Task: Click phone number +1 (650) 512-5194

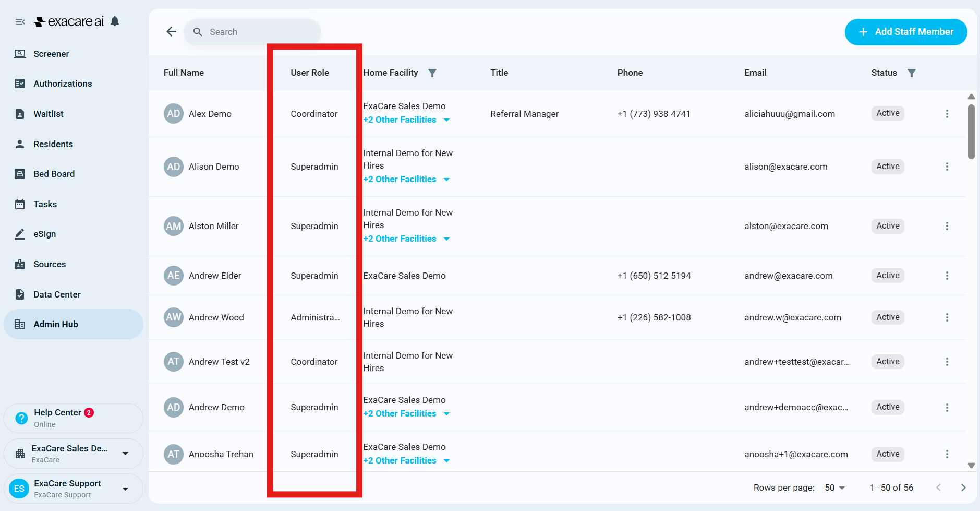Action: point(654,276)
